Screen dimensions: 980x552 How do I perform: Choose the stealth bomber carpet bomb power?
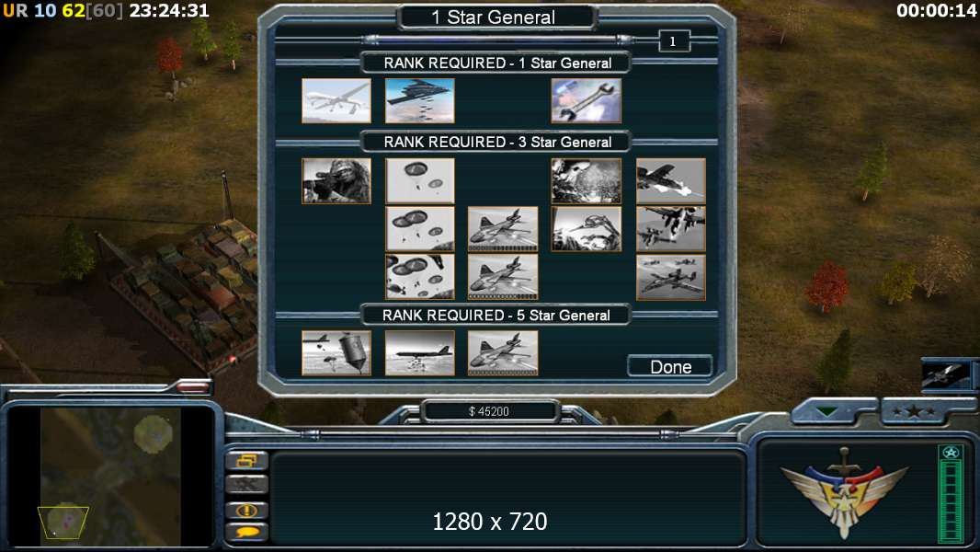coord(419,100)
